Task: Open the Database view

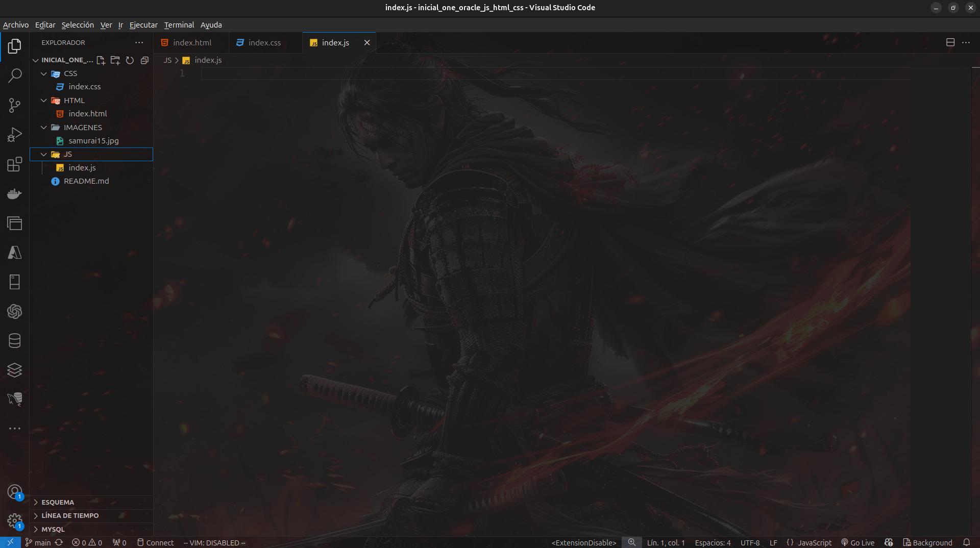Action: click(14, 341)
